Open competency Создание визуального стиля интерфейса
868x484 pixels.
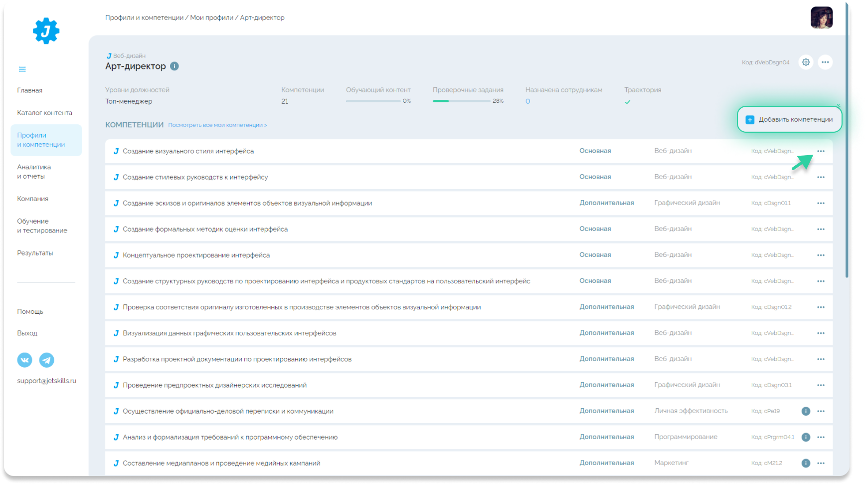tap(188, 151)
